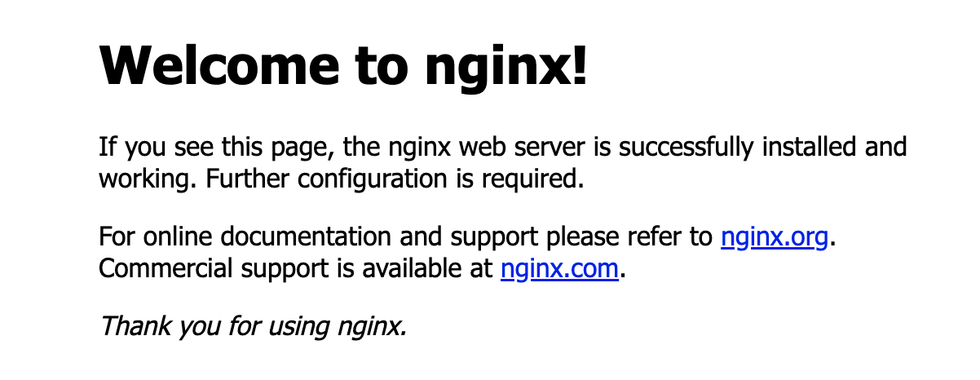Click the "Welcome to nginx!" heading

pos(343,65)
